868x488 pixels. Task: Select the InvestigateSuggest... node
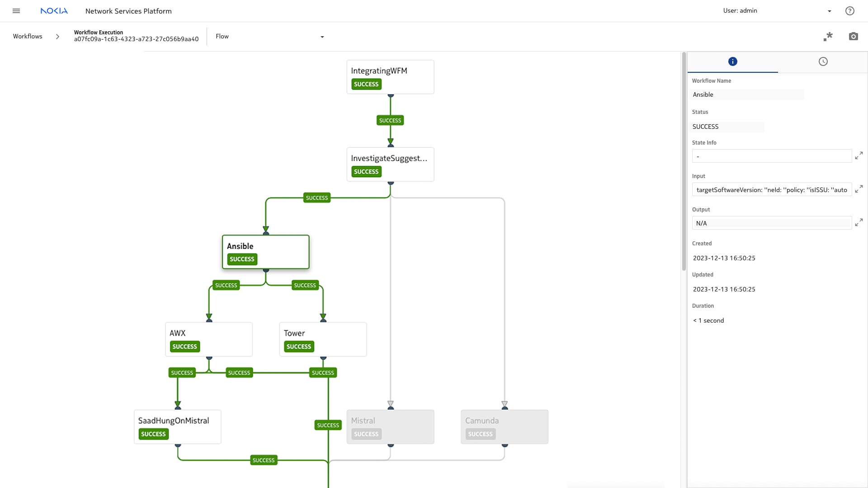[390, 164]
